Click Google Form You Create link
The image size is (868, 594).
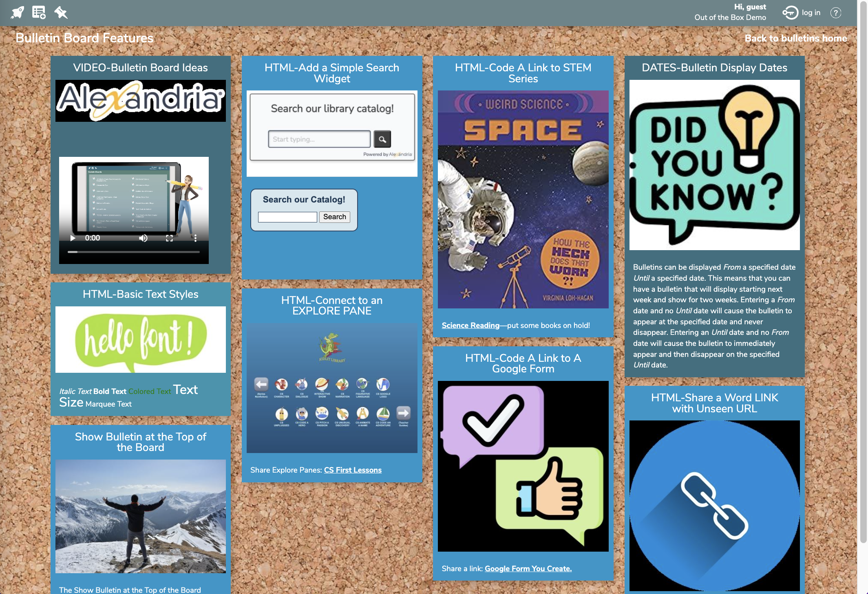pos(528,568)
